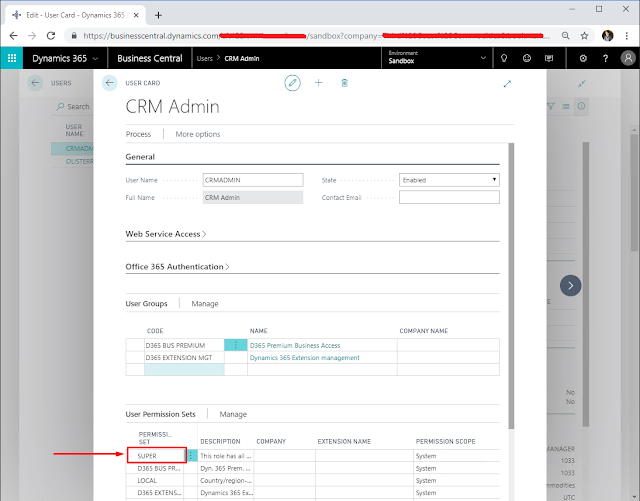This screenshot has width=640, height=501.
Task: Click the edit pencil icon on User Card
Action: point(292,83)
